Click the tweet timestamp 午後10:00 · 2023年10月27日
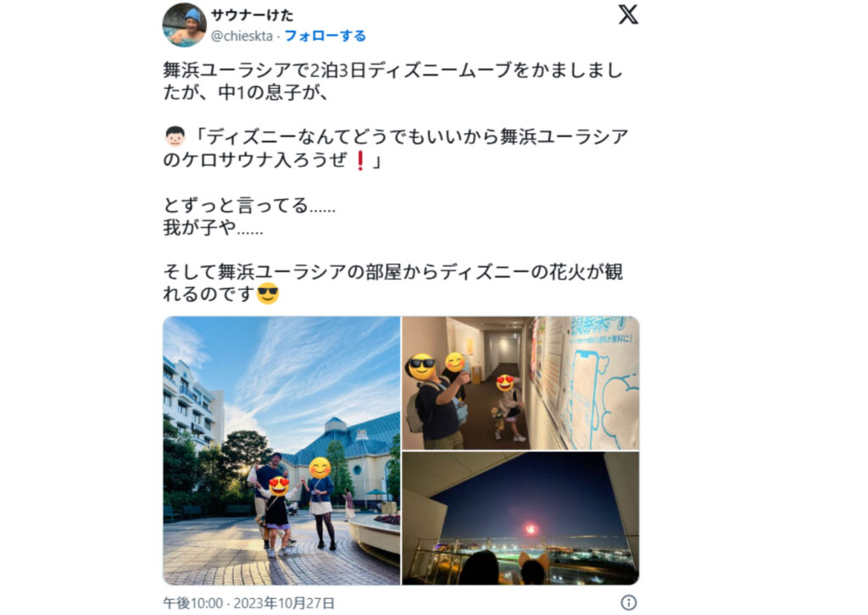Viewport: 868px width, 615px height. tap(248, 603)
